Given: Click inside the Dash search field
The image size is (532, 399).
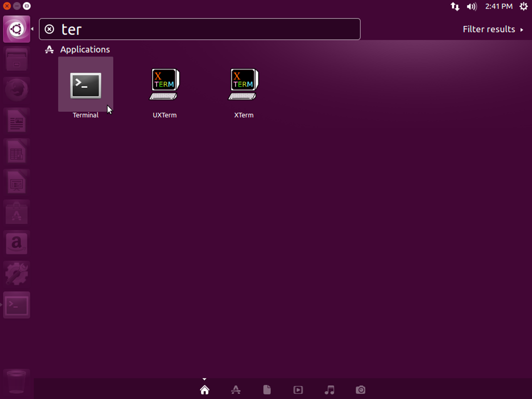Looking at the screenshot, I should (200, 29).
